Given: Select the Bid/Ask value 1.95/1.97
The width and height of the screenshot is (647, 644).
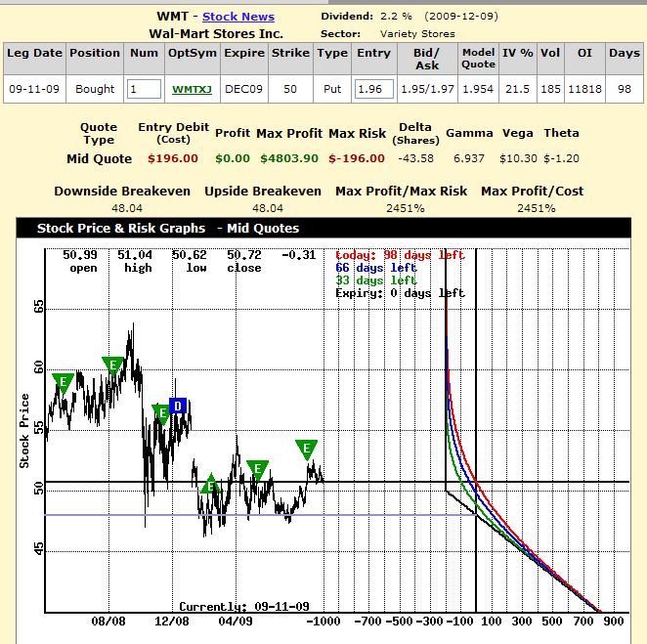Looking at the screenshot, I should (427, 89).
